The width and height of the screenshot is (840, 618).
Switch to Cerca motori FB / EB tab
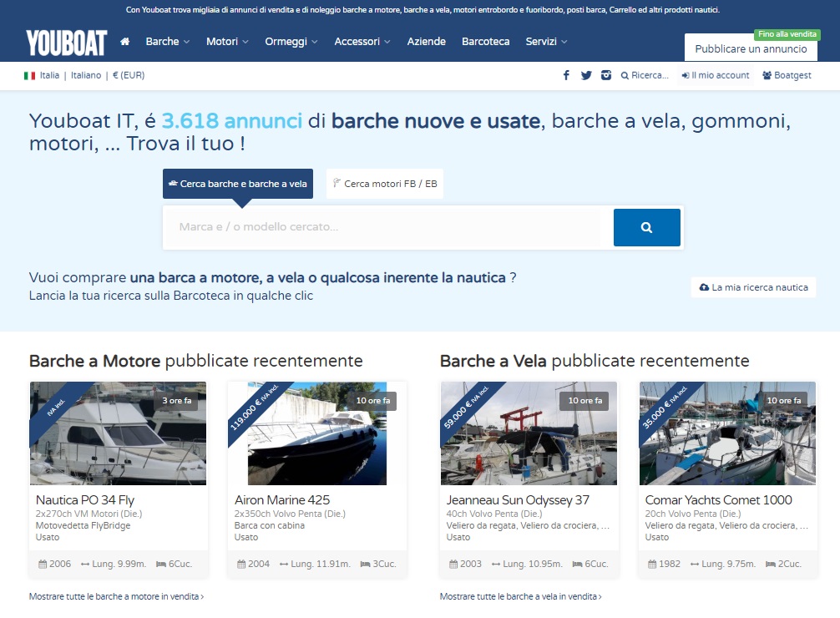(x=385, y=184)
